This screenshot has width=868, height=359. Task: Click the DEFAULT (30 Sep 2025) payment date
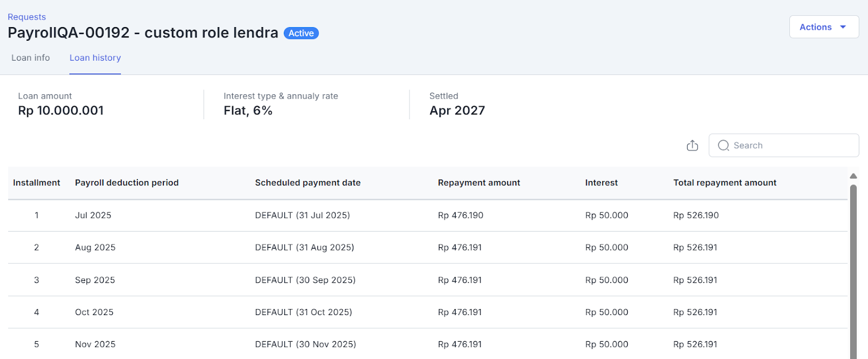pyautogui.click(x=305, y=280)
